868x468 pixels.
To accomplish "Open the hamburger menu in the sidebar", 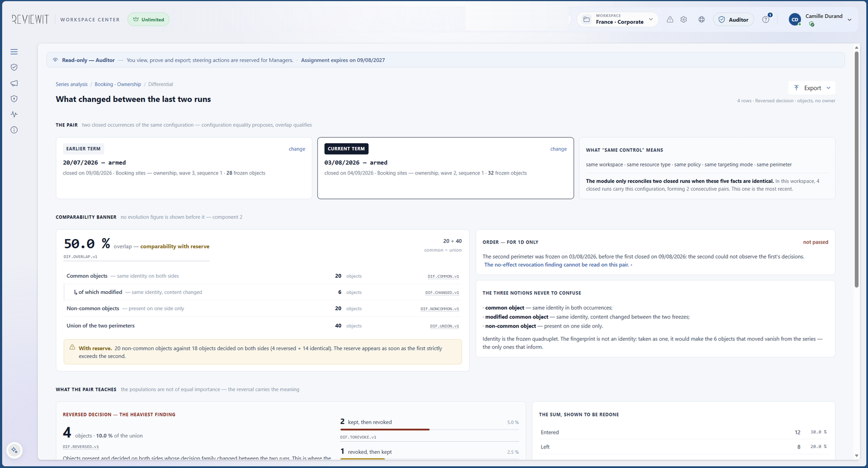I will (14, 52).
